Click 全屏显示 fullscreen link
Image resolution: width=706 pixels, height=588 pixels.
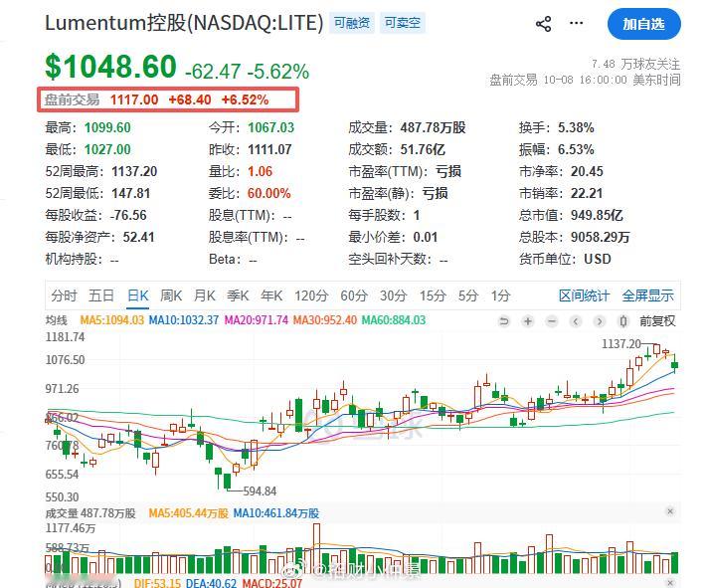(x=648, y=295)
